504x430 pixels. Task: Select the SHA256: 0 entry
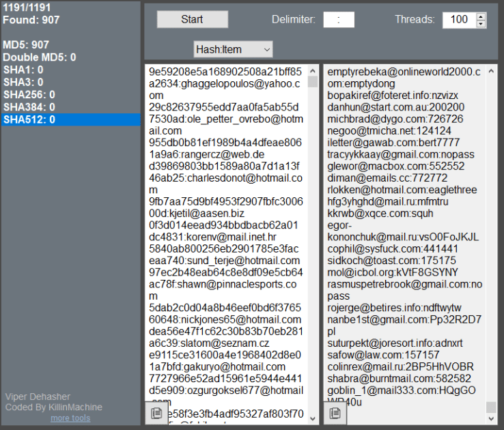71,95
